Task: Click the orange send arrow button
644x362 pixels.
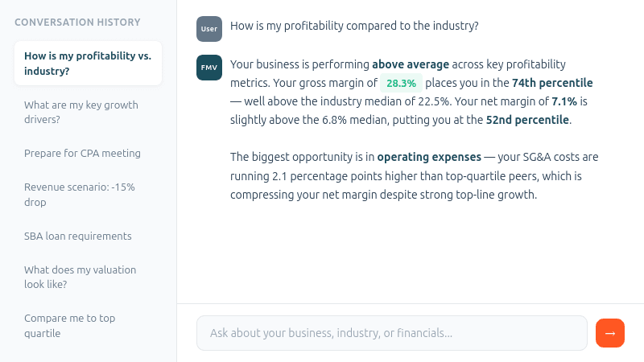Action: [x=609, y=333]
